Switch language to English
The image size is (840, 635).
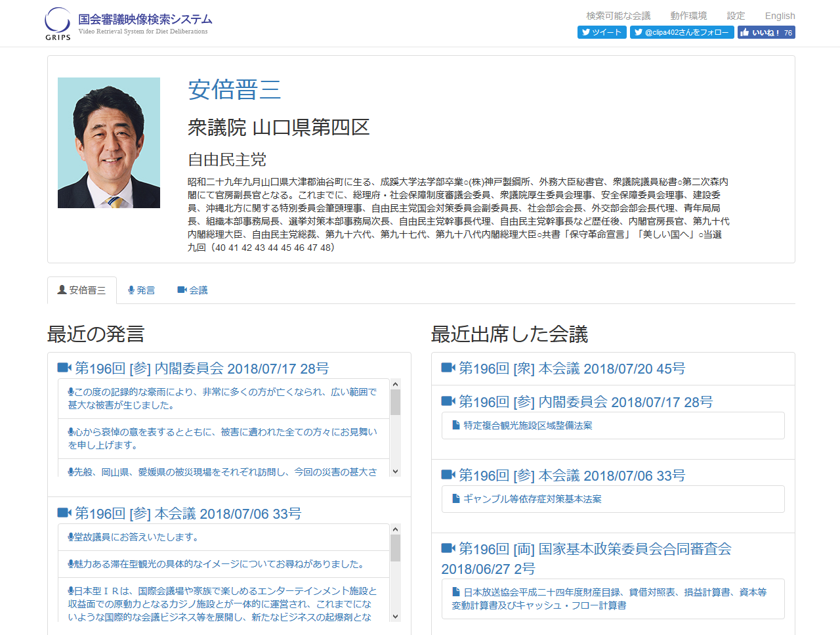point(780,16)
